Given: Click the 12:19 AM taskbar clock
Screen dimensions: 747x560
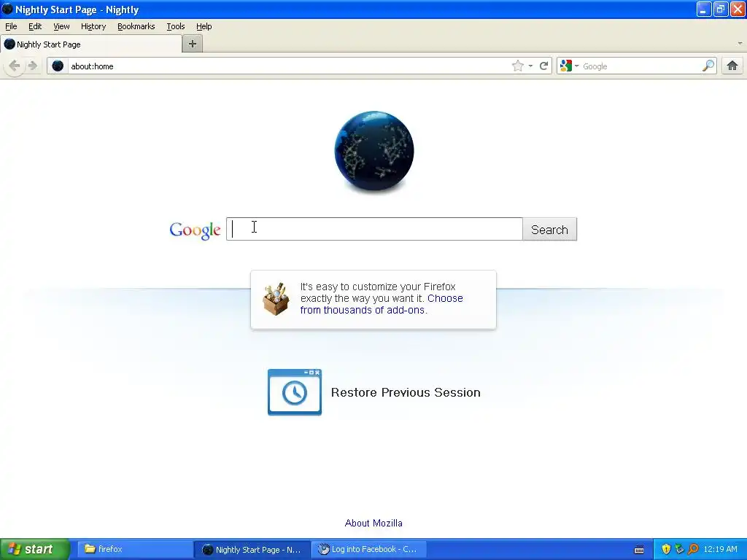Looking at the screenshot, I should pos(720,549).
